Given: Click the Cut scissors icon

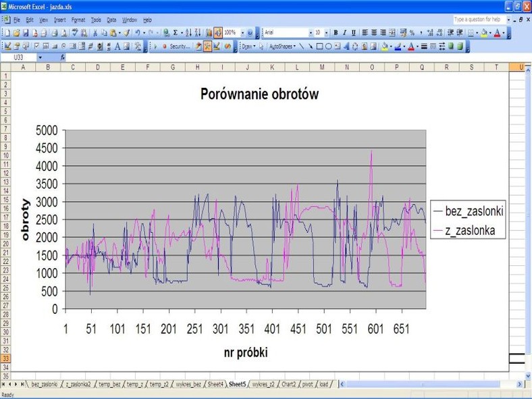Looking at the screenshot, I should [95, 32].
